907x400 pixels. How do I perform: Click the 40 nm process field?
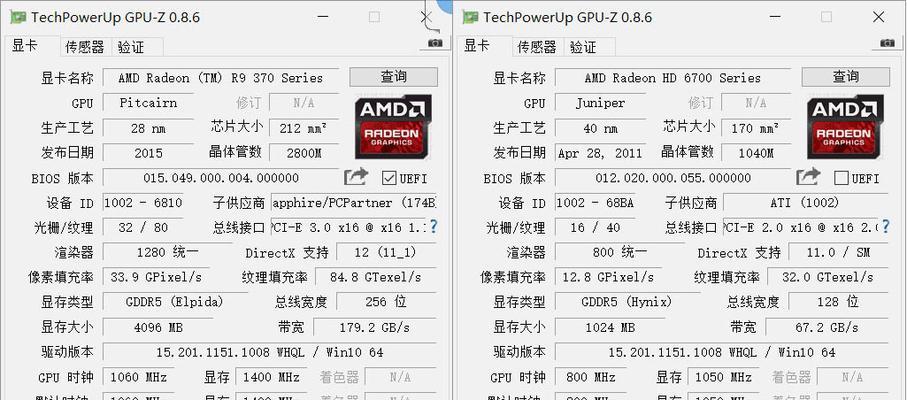coord(600,128)
